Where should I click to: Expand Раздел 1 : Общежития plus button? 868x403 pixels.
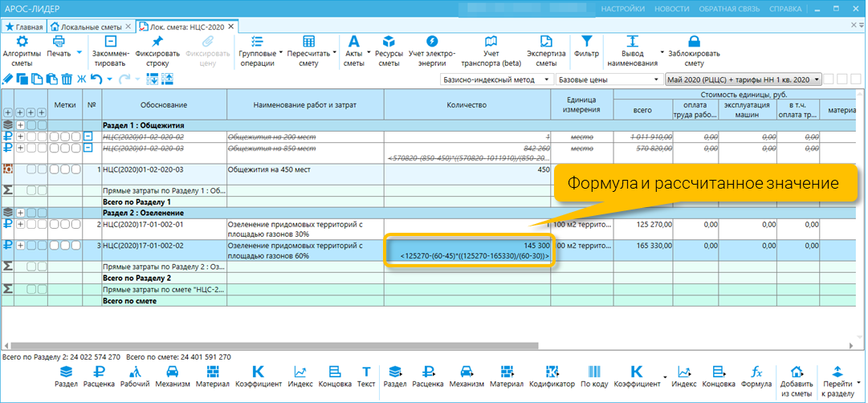pyautogui.click(x=20, y=126)
